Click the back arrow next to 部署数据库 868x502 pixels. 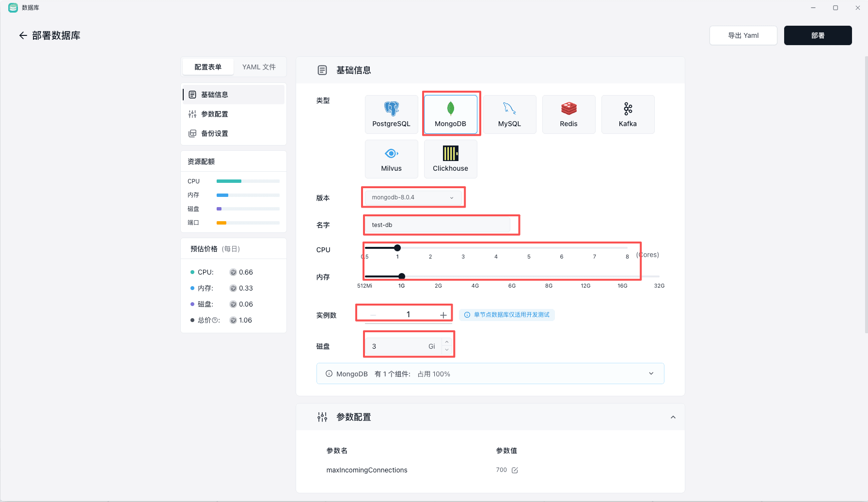point(23,35)
